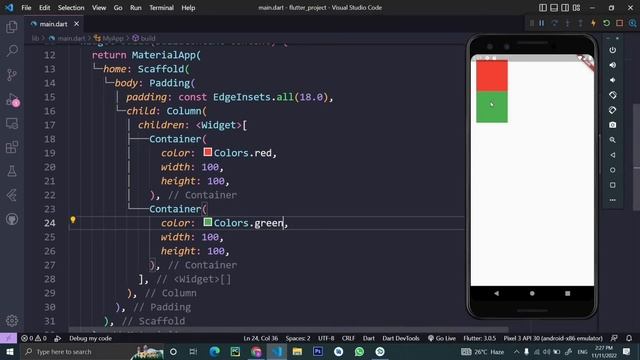
Task: Click the Pixel 3 API 30 device selector
Action: (553, 338)
